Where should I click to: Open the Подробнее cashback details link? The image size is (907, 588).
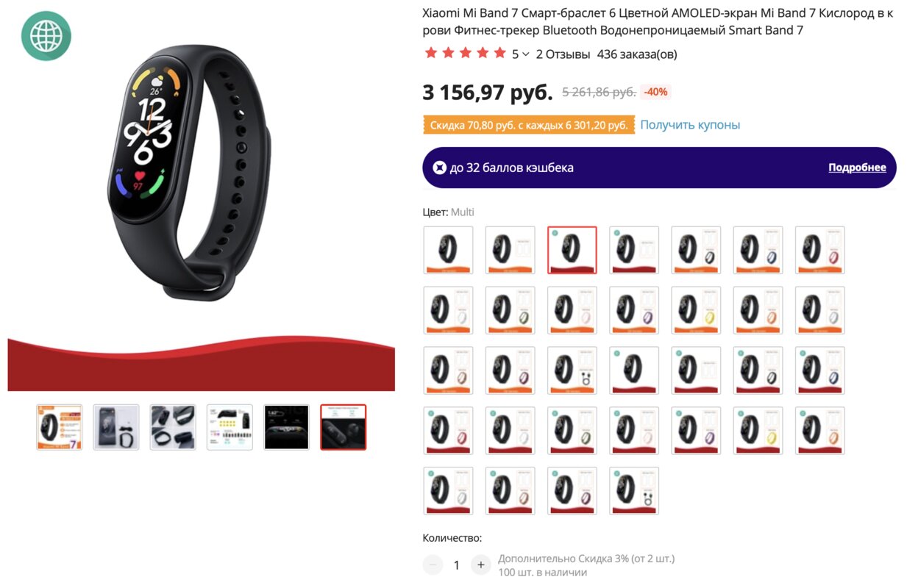(x=857, y=168)
